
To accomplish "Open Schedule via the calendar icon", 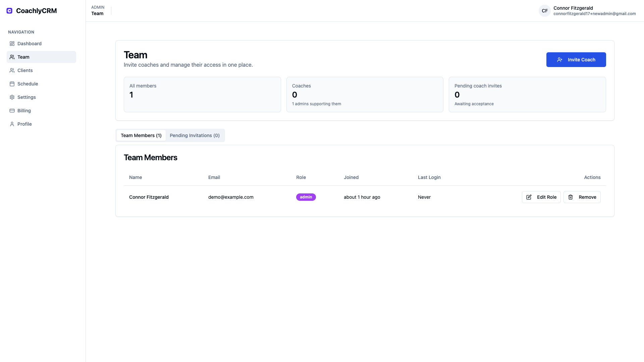I will (x=12, y=84).
